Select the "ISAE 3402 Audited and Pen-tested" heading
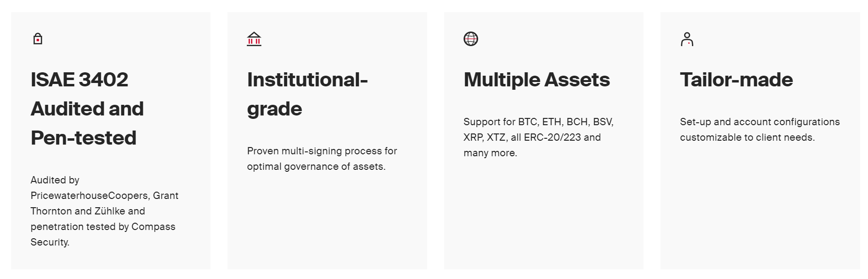Viewport: 868px width, 279px height. coord(87,109)
